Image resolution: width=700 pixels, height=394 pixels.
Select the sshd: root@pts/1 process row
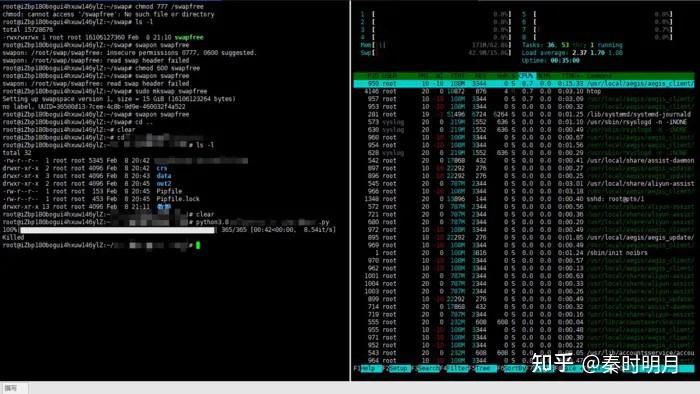coord(524,199)
